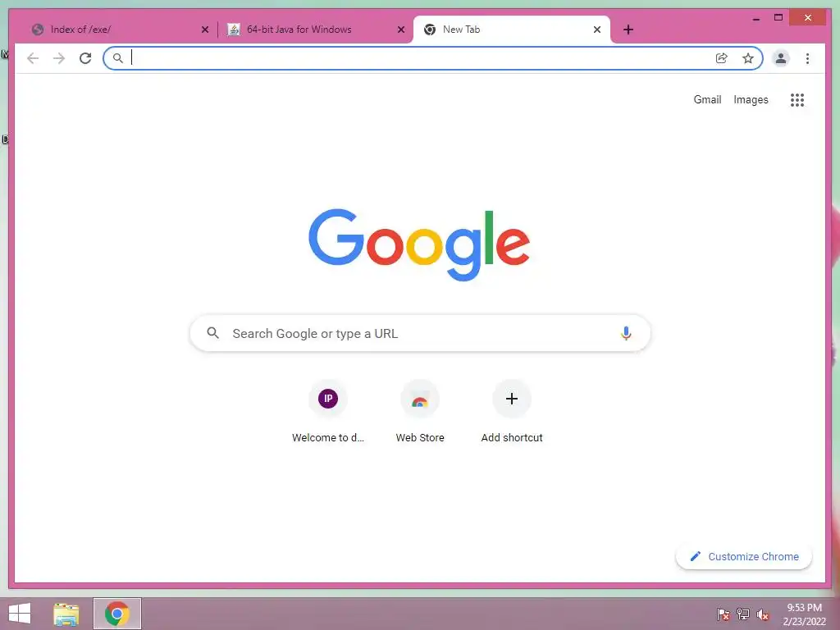840x630 pixels.
Task: Focus the Search Google or type a URL box
Action: coord(420,333)
